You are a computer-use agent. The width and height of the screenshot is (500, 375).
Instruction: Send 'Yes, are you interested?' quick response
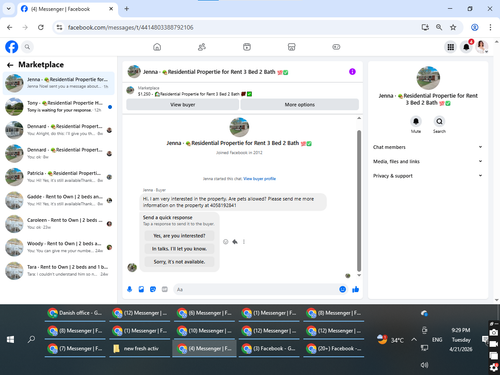pos(179,236)
